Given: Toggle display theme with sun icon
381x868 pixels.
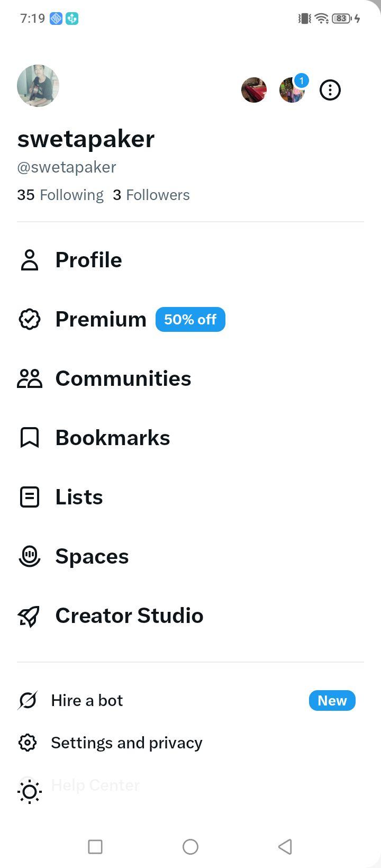Looking at the screenshot, I should (30, 792).
